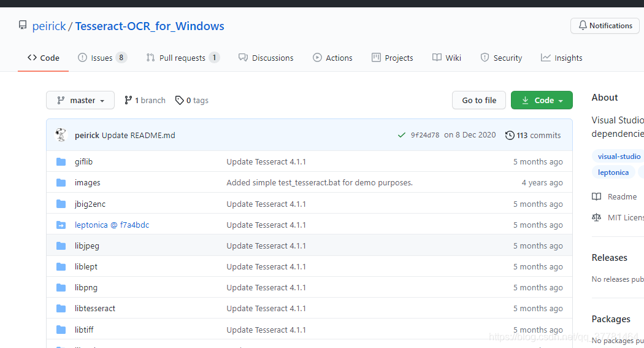
Task: Select the Code tab
Action: tap(43, 58)
